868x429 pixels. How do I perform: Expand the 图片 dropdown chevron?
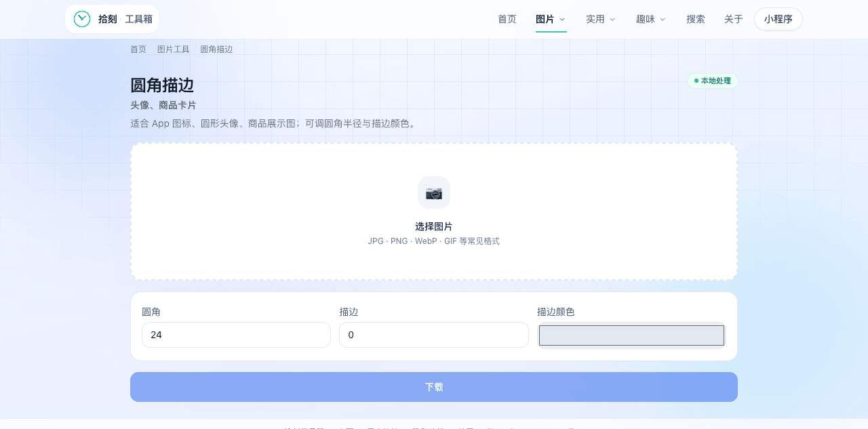pyautogui.click(x=562, y=19)
